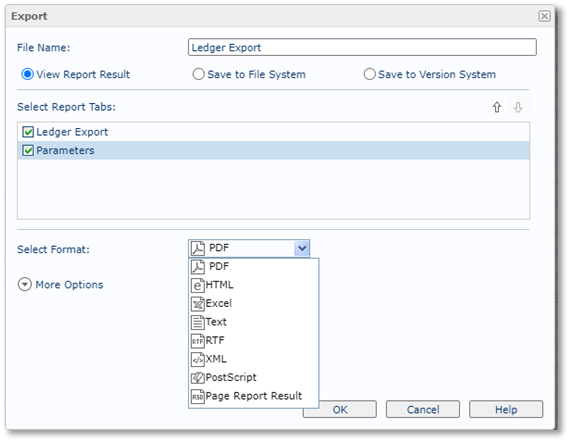Collapse the Select Format dropdown arrow
Image resolution: width=570 pixels, height=442 pixels.
[302, 249]
